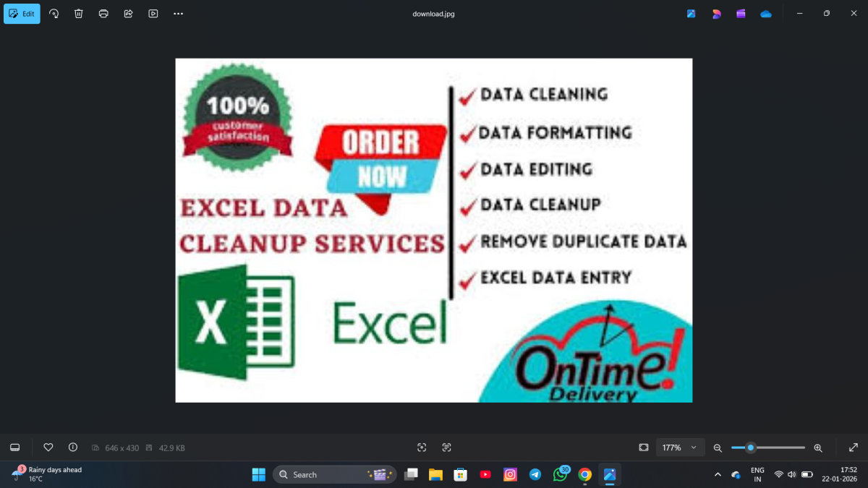Click the Edit image button
This screenshot has height=488, width=868.
tap(22, 14)
